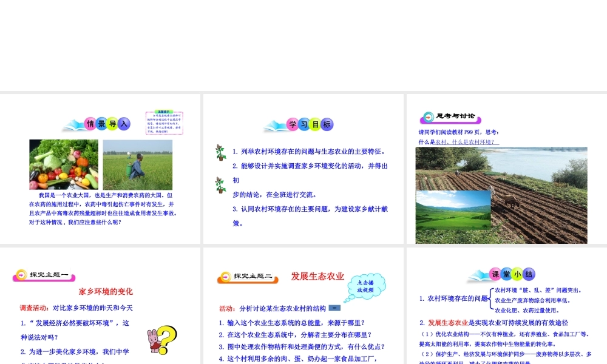The width and height of the screenshot is (607, 364).
Task: Click the 发展生态农业 red title
Action: [317, 276]
